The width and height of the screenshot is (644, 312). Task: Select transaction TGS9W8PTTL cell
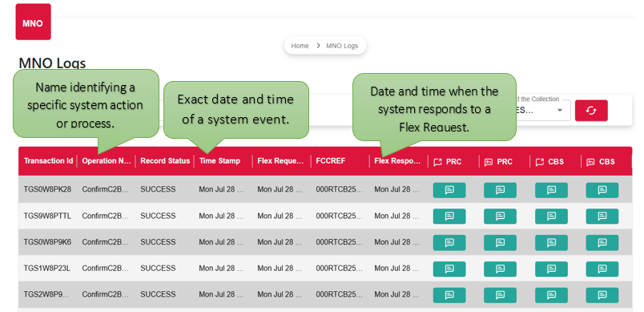coord(47,216)
